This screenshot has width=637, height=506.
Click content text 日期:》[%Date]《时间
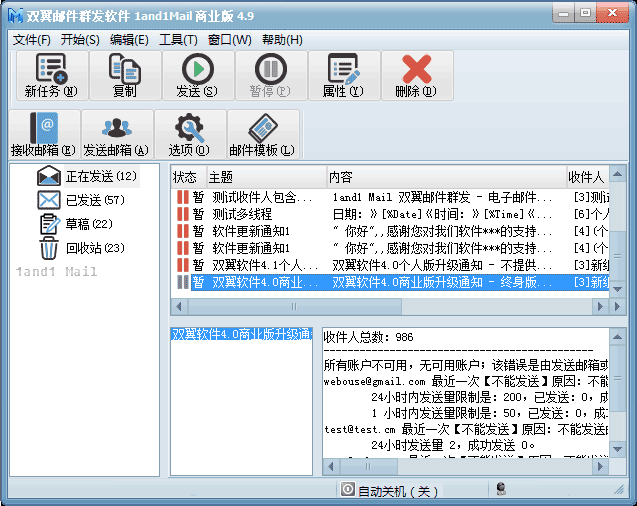(442, 214)
